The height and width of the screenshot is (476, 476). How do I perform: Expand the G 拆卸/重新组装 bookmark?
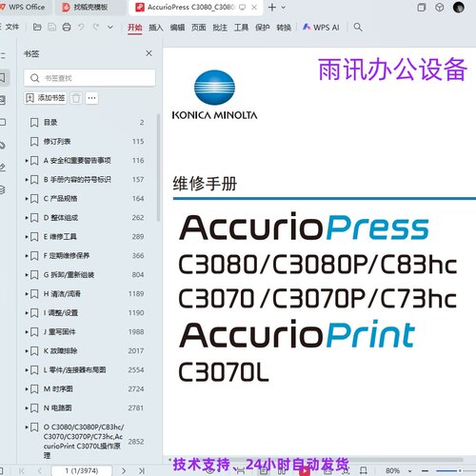point(27,275)
